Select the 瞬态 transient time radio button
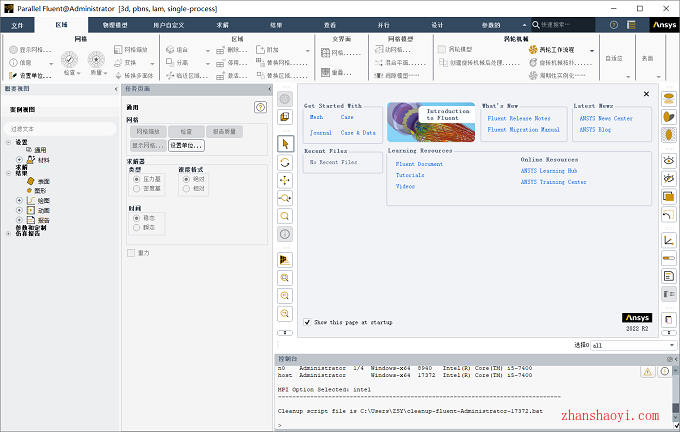Viewport: 680px width, 432px height. click(x=137, y=227)
